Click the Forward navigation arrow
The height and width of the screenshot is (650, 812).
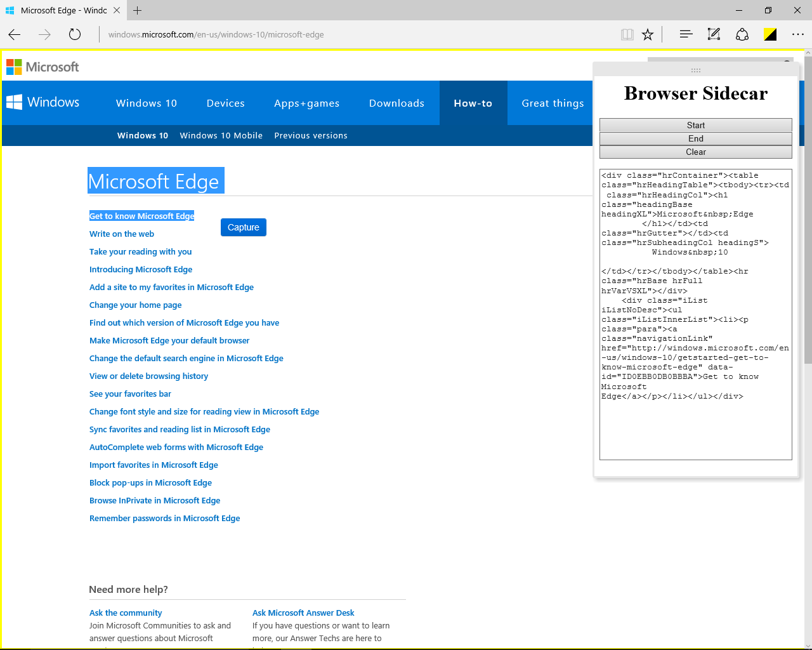tap(44, 34)
